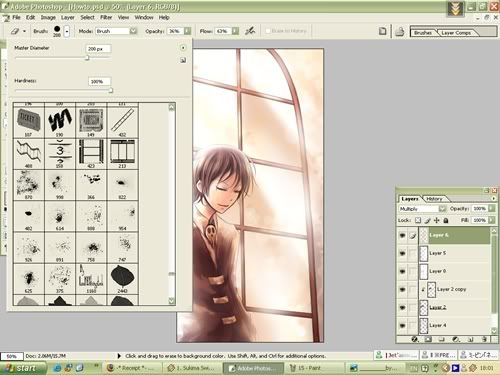
Task: Open the Layer menu
Action: pos(68,17)
